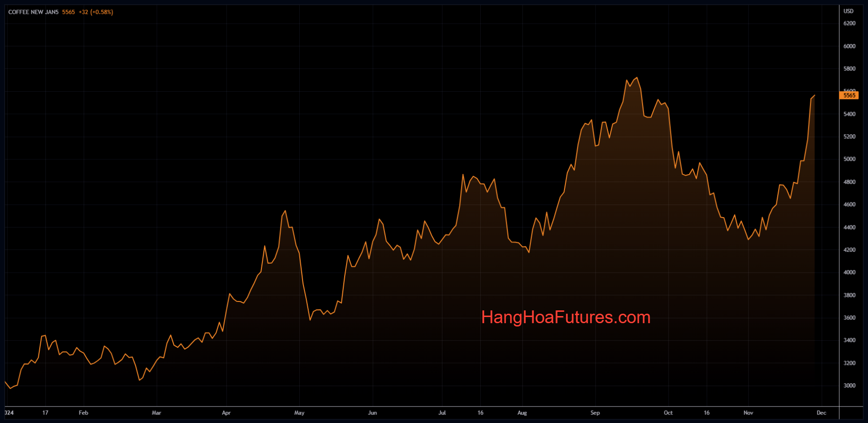Select the Mar time axis marker

tap(156, 413)
